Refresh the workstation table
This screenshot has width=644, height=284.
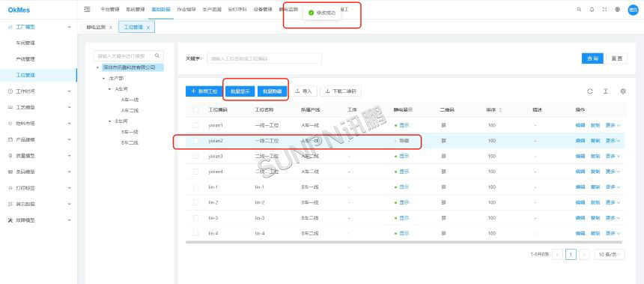(x=590, y=91)
